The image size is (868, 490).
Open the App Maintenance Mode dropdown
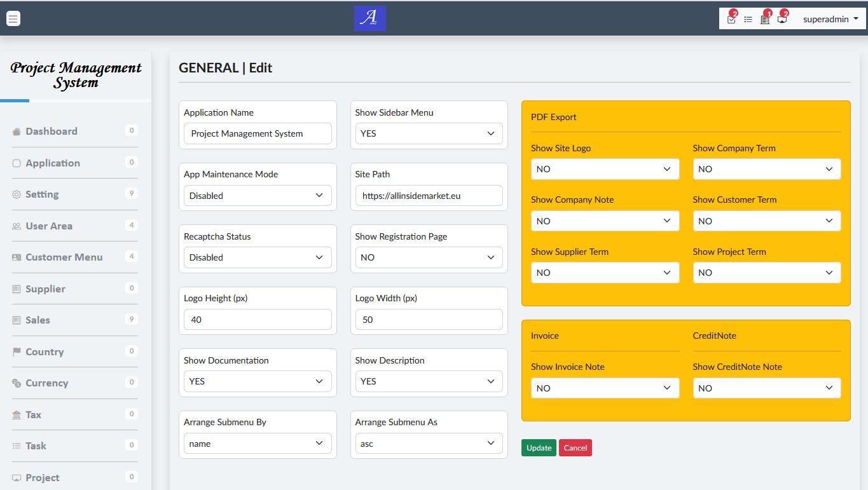[258, 196]
